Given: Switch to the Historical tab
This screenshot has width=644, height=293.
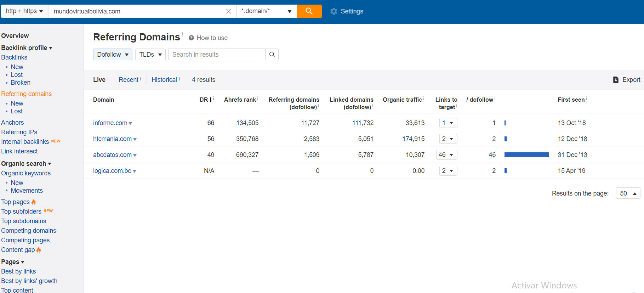Looking at the screenshot, I should (x=164, y=80).
